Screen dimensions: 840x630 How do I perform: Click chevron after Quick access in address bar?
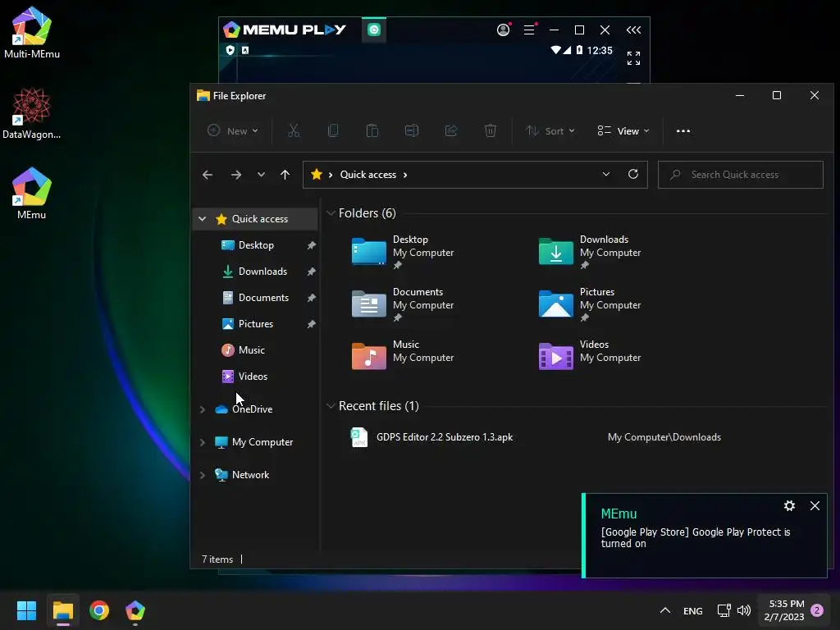point(405,175)
